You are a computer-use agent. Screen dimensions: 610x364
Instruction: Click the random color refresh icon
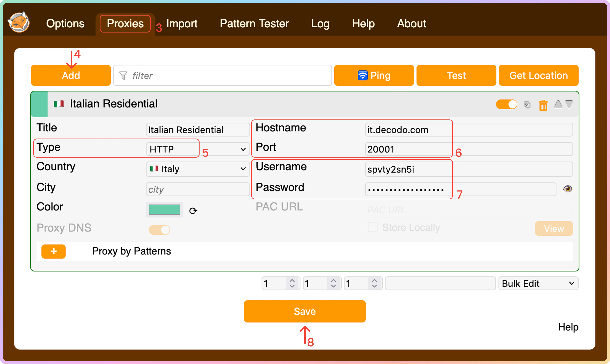click(193, 211)
